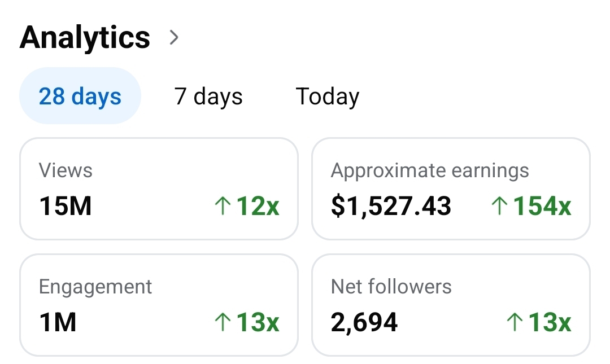Tap the 154x earnings growth indicator
610x364 pixels.
click(x=542, y=207)
